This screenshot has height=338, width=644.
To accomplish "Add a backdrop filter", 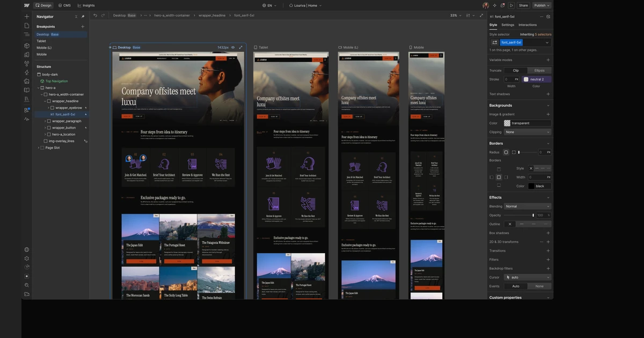I will coord(548,268).
